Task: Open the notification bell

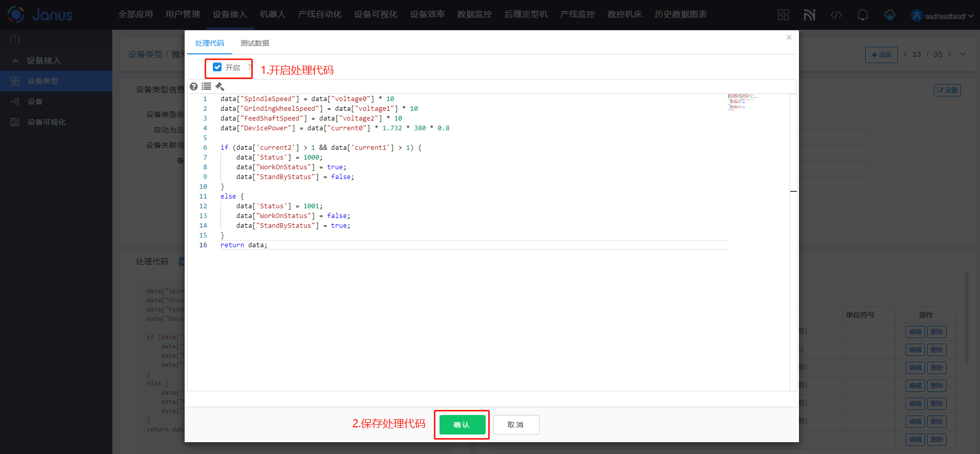Action: click(863, 15)
